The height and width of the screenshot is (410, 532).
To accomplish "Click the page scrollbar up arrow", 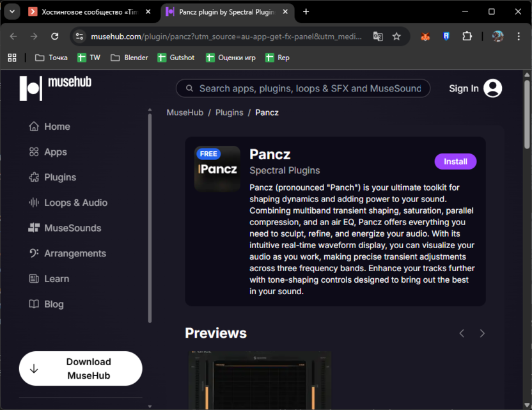I will (x=527, y=75).
